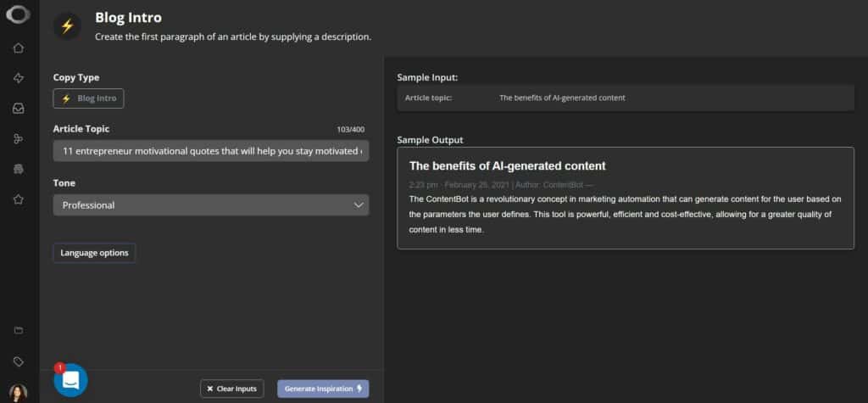Viewport: 868px width, 403px height.
Task: Go to Home via sidebar house icon
Action: point(19,48)
